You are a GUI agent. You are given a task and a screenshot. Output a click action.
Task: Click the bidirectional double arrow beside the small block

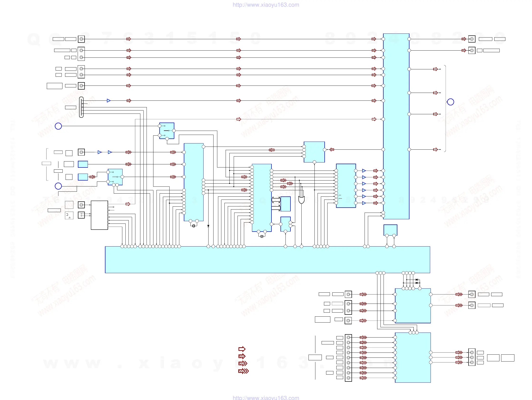click(276, 199)
